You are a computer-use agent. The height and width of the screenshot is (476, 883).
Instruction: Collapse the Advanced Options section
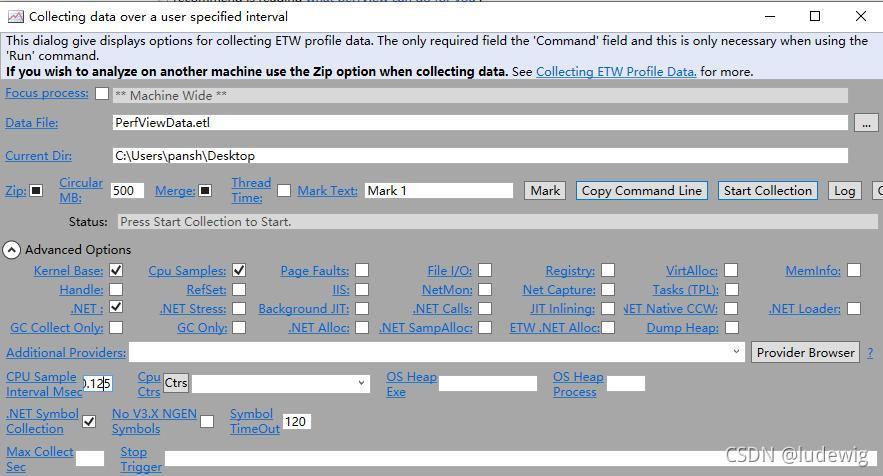point(12,250)
